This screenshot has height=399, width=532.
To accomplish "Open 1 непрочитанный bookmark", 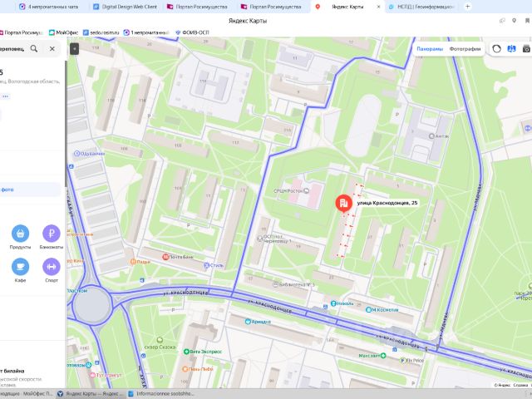I will [146, 32].
